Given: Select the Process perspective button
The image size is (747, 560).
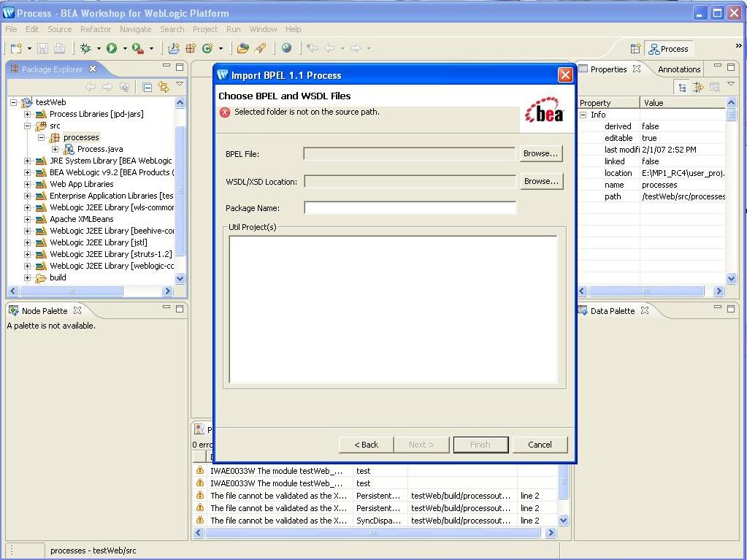Looking at the screenshot, I should 668,49.
